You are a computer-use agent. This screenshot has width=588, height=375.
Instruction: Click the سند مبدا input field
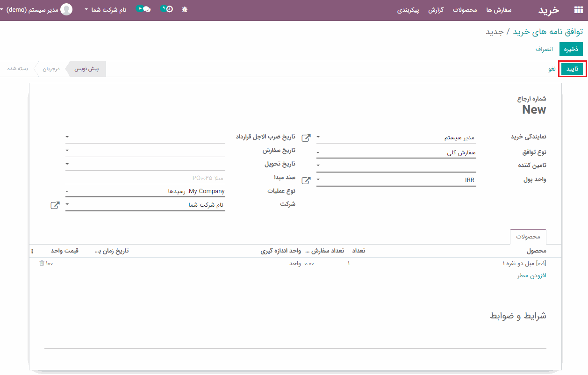(x=145, y=178)
